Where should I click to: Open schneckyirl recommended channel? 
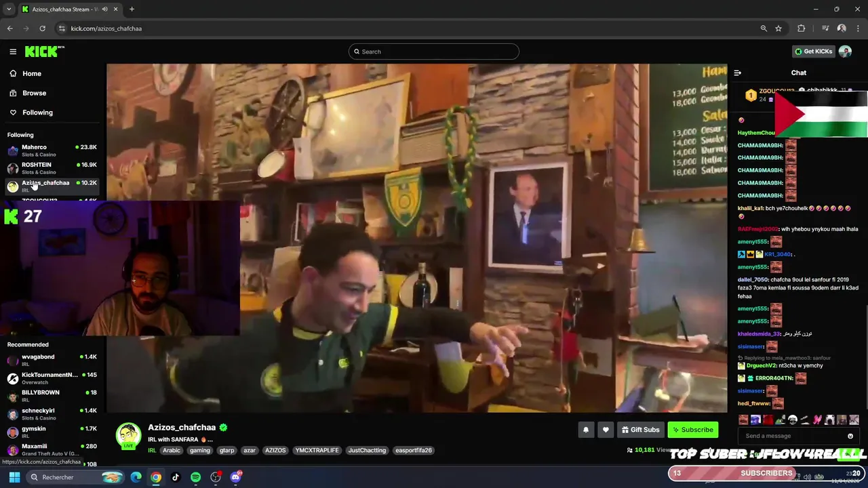52,413
